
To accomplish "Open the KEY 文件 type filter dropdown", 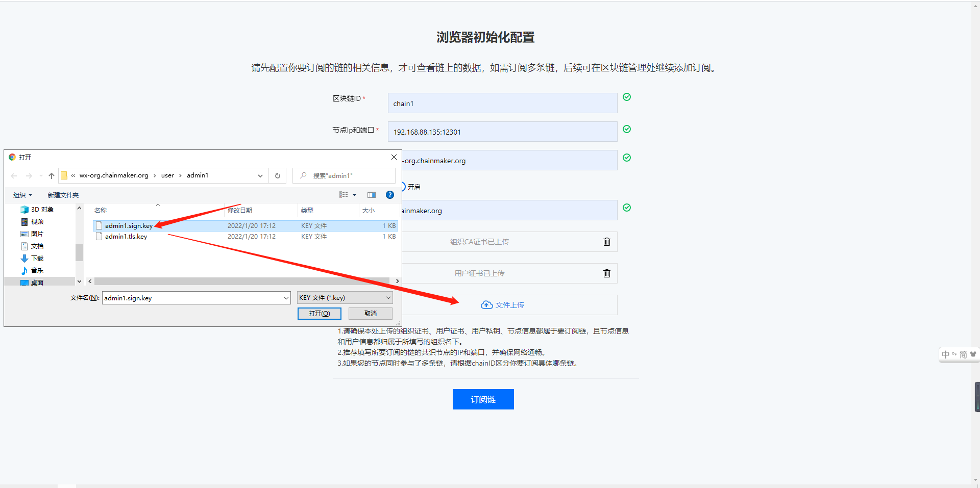I will coord(345,298).
